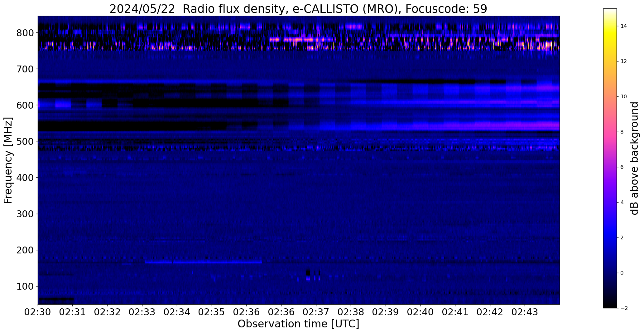Click the 02:33 time tick label

click(x=142, y=312)
